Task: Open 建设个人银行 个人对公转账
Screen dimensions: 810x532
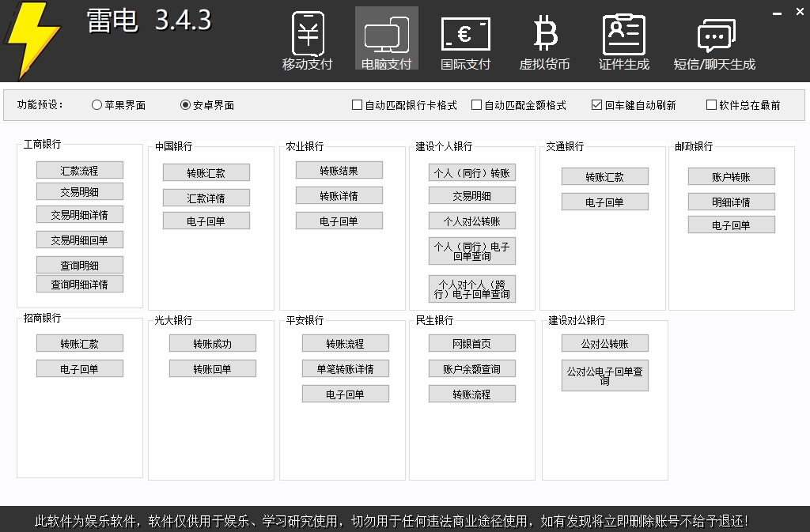Action: pos(472,221)
